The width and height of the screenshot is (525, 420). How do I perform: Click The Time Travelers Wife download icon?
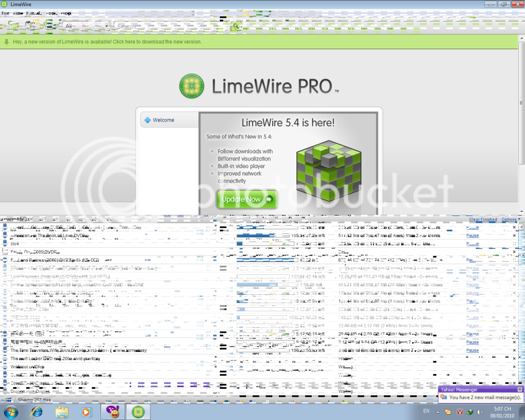coord(5,350)
